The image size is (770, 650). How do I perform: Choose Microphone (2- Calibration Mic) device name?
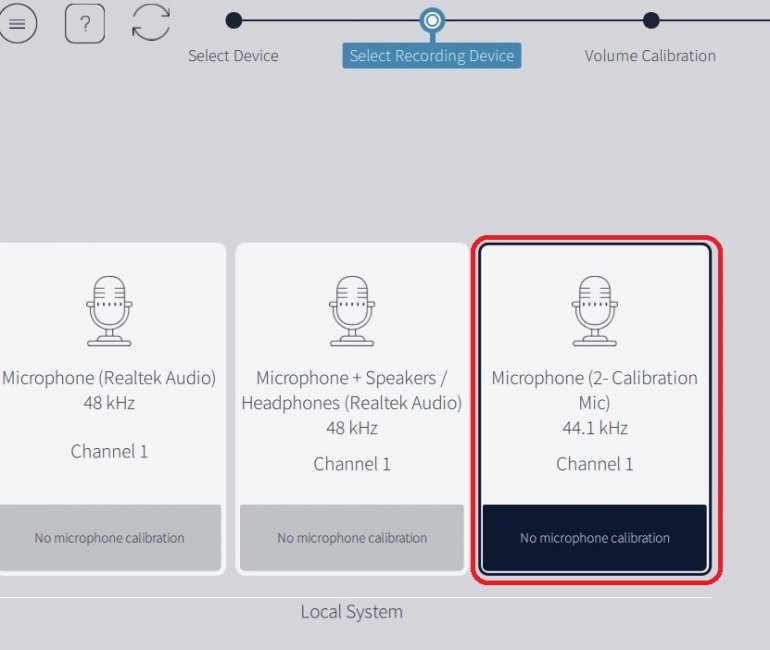(594, 390)
